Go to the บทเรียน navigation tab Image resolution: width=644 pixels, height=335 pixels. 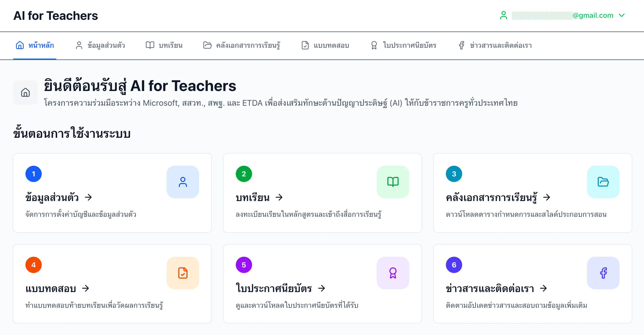point(164,45)
